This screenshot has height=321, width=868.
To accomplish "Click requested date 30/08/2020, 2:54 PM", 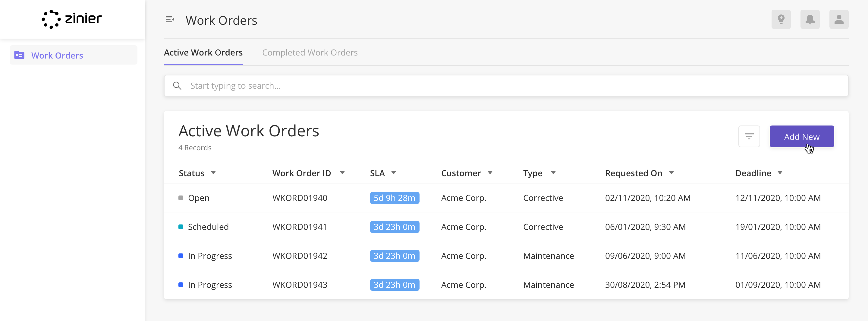I will [645, 285].
